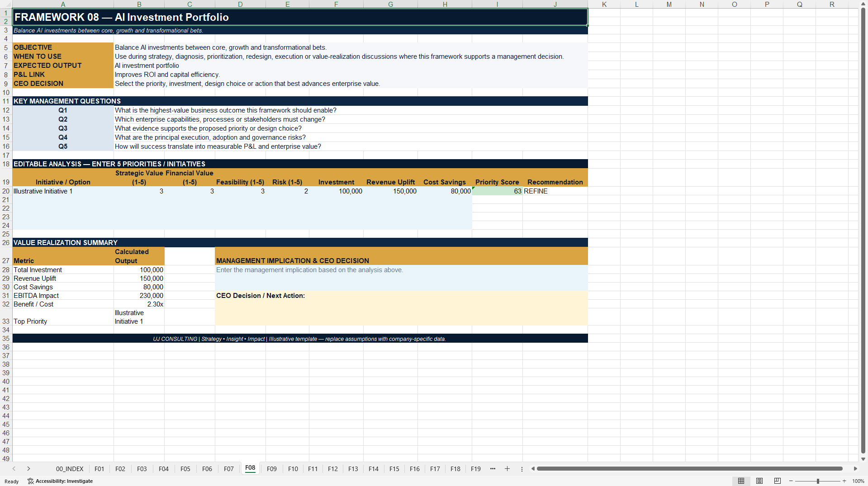Switch to Page Break Preview icon

tap(778, 481)
